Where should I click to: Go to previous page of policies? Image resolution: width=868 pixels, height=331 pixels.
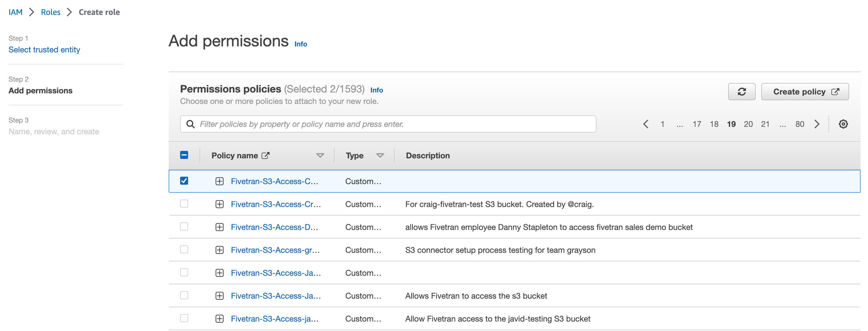coord(645,124)
